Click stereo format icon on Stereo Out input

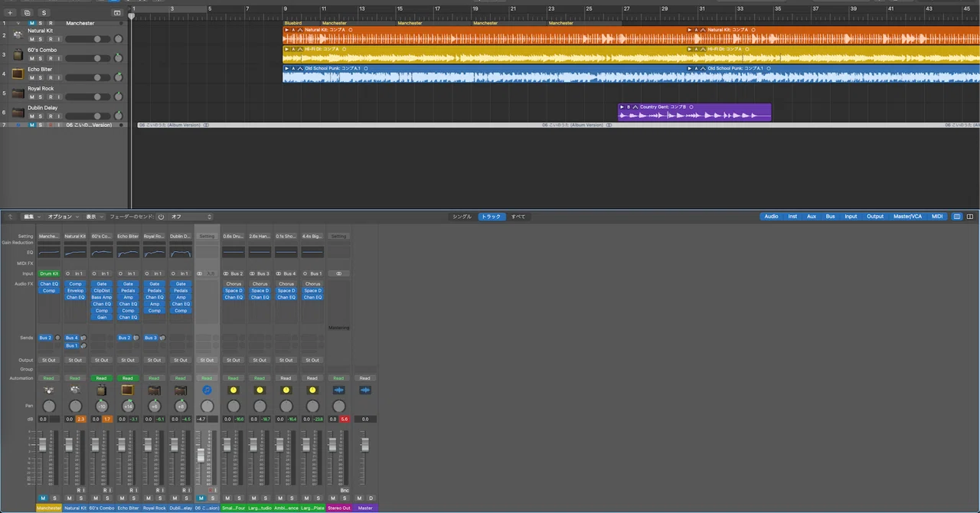338,273
